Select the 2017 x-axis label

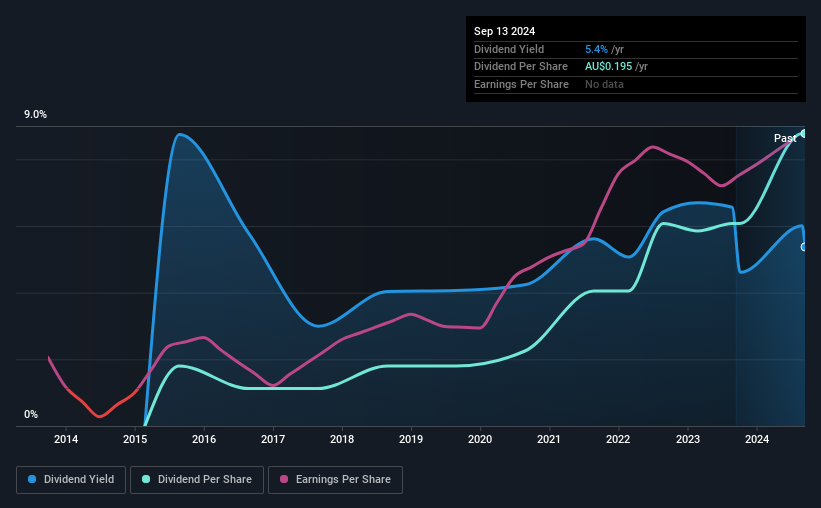[x=273, y=439]
